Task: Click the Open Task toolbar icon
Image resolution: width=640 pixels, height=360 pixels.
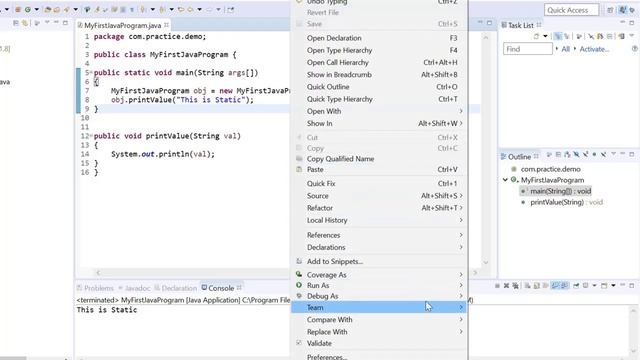Action: pos(56,9)
